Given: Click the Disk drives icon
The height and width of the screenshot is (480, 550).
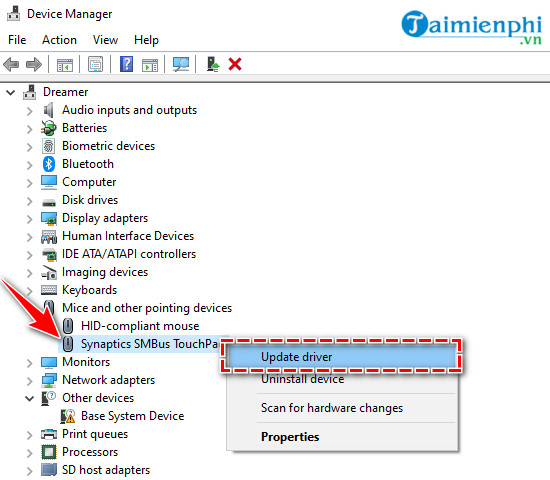Looking at the screenshot, I should 49,202.
